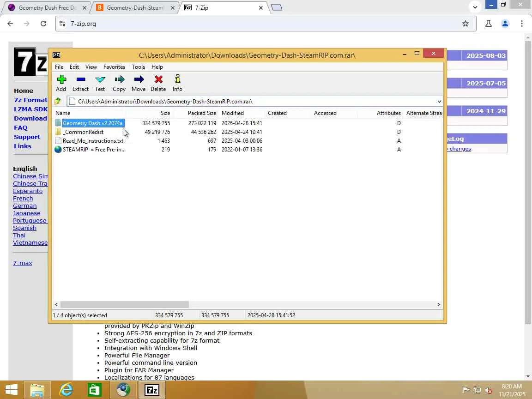This screenshot has width=532, height=399.
Task: Open File Explorer from taskbar
Action: (x=37, y=390)
